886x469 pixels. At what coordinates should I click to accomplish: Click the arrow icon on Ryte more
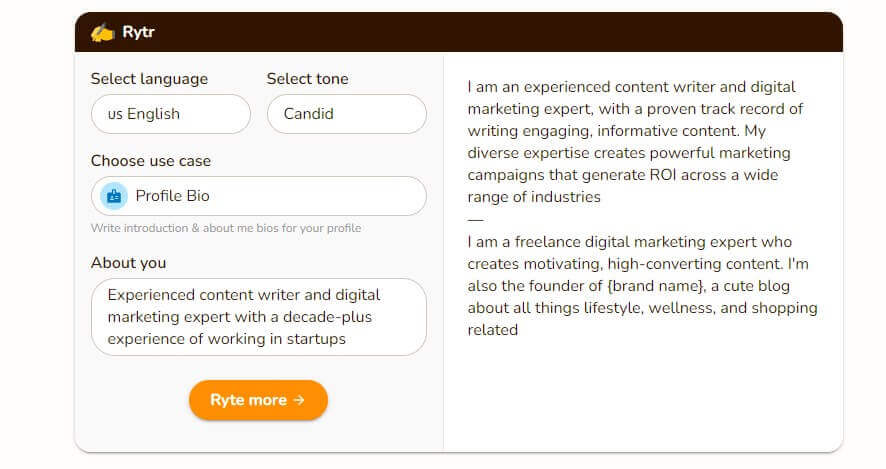point(299,400)
